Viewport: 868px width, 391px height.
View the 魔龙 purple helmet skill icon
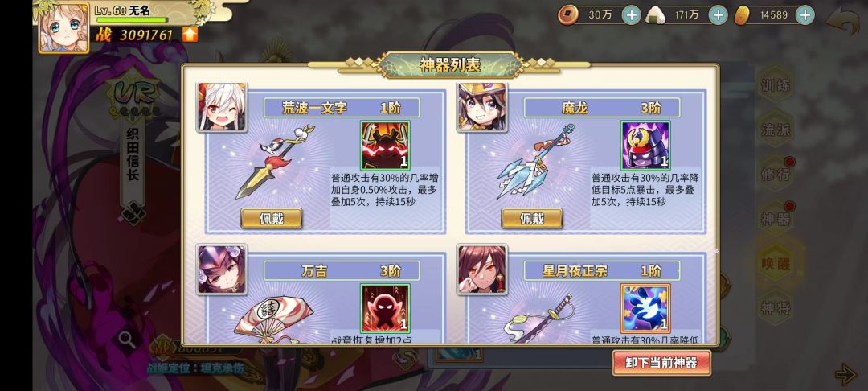645,146
